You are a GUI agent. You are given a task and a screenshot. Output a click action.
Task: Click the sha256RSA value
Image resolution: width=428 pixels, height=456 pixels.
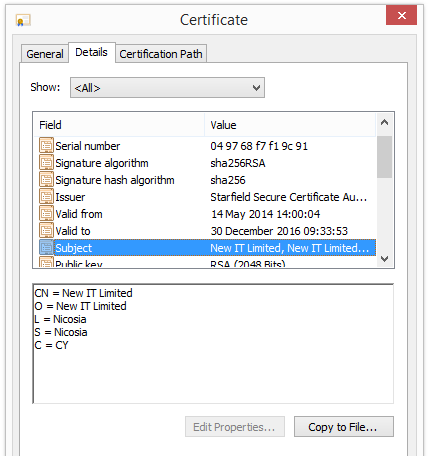238,163
